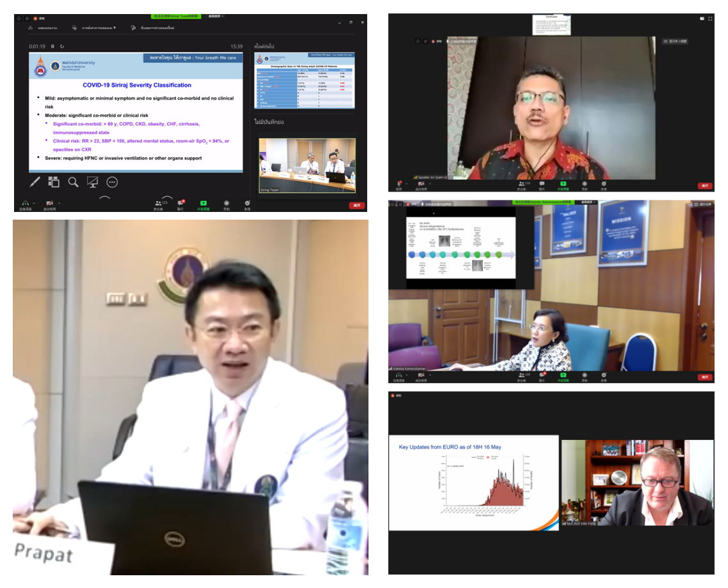Open view options dropdown in the Siriraj window
The image size is (728, 588).
click(216, 16)
